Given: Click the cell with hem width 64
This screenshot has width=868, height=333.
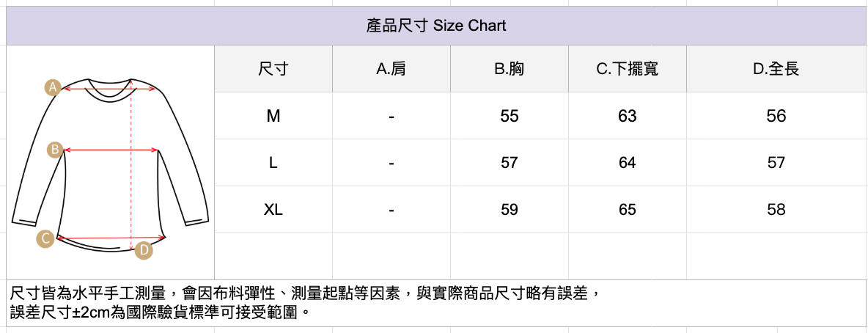Looking at the screenshot, I should click(628, 163).
